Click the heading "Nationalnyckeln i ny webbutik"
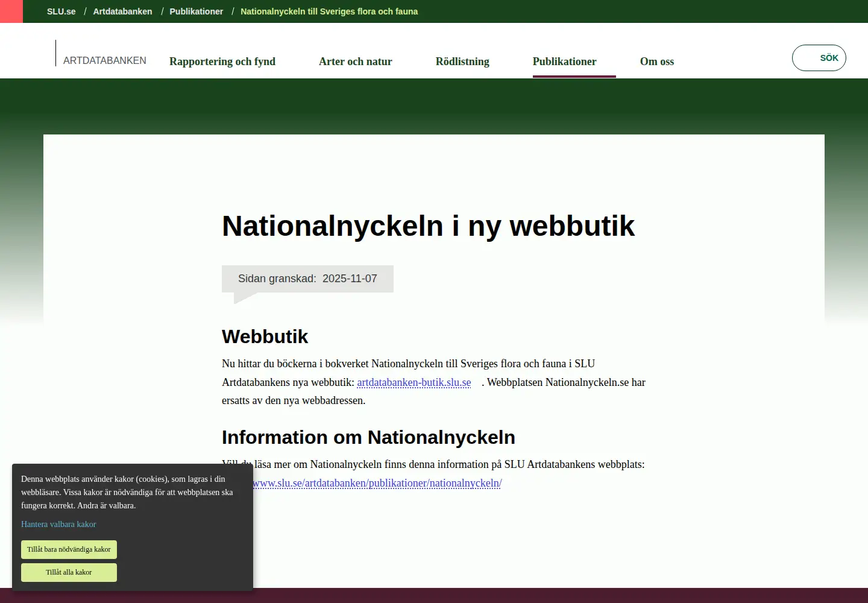 tap(428, 226)
